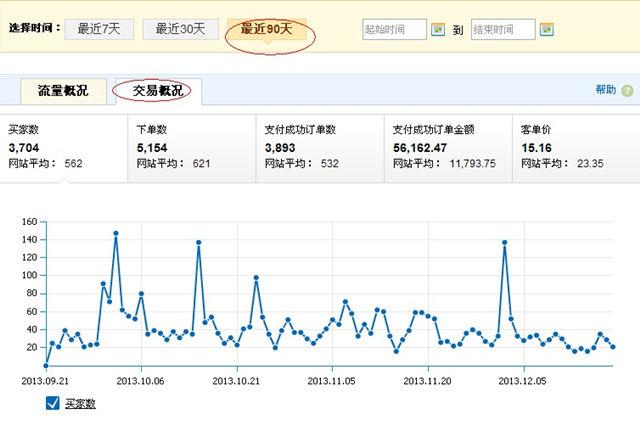Screen dimensions: 640x425
Task: Select the 最近7天 time range
Action: pos(99,29)
